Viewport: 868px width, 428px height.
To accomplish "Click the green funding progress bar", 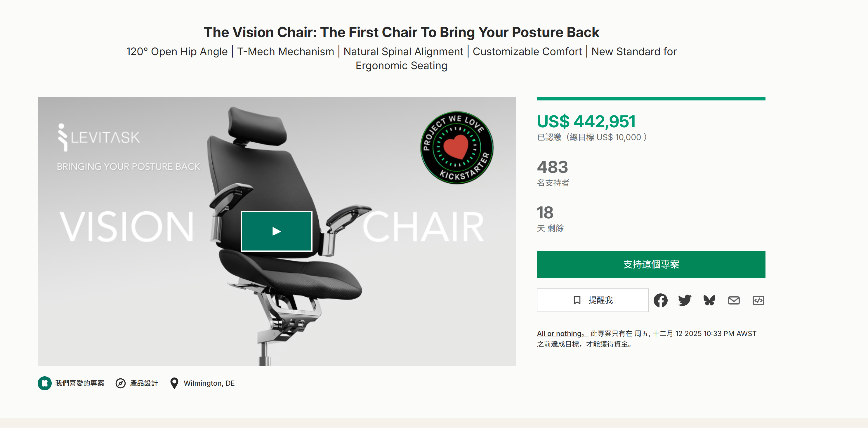I will click(x=651, y=99).
